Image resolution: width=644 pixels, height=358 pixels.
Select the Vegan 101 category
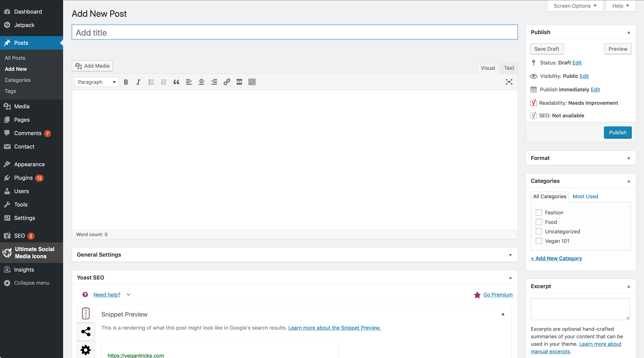(539, 241)
